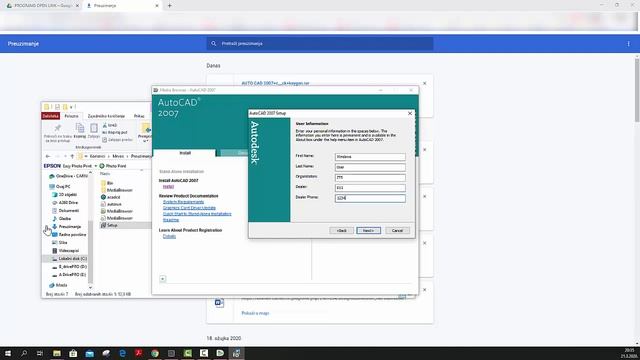This screenshot has width=640, height=360.
Task: Click the Dealer Phone input field
Action: (x=370, y=198)
